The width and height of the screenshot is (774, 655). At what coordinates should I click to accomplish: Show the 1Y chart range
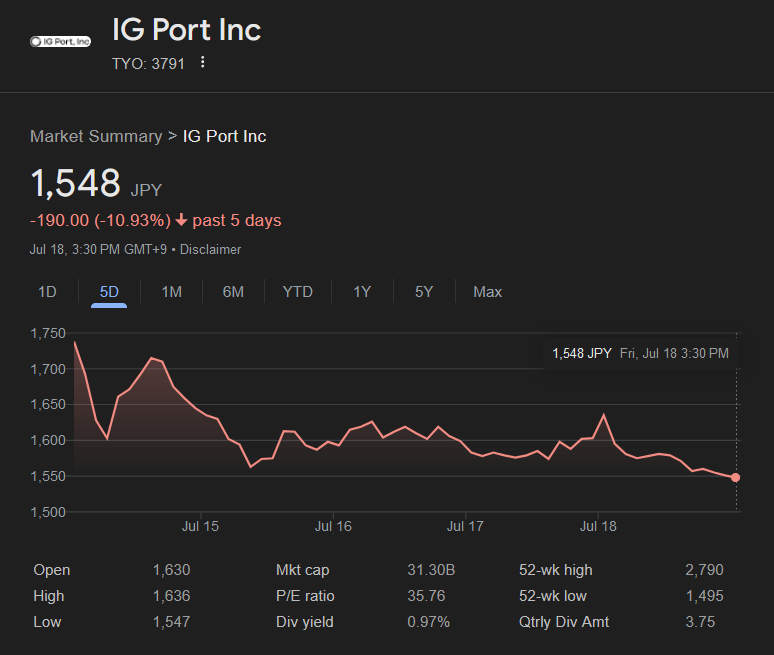pyautogui.click(x=362, y=292)
